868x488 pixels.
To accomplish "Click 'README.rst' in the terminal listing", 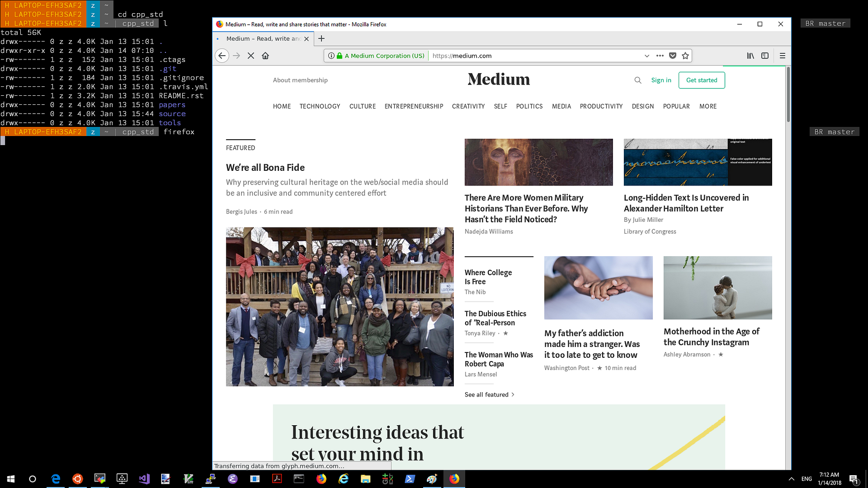I will (x=181, y=96).
